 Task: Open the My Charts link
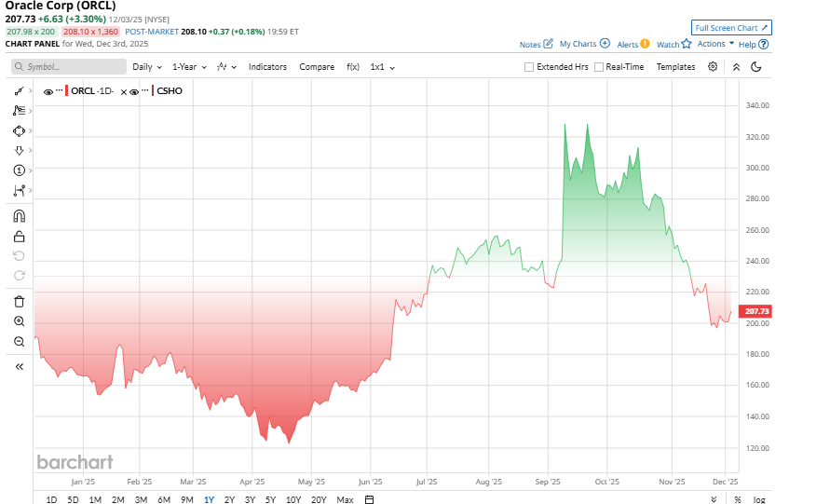point(584,44)
